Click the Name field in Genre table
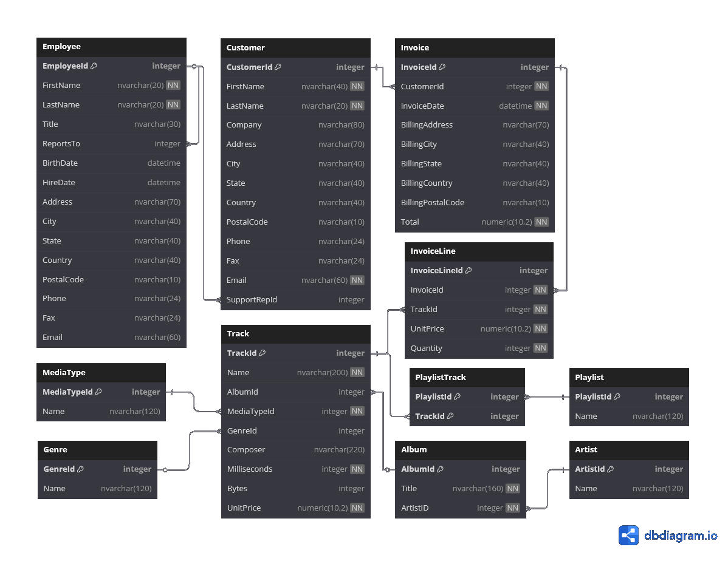The width and height of the screenshot is (728, 561). click(97, 489)
